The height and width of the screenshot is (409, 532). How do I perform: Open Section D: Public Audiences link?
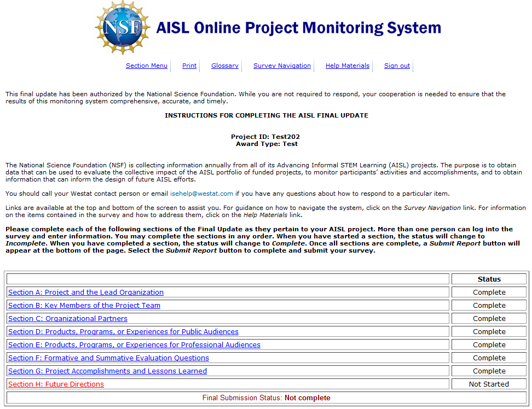(x=124, y=331)
